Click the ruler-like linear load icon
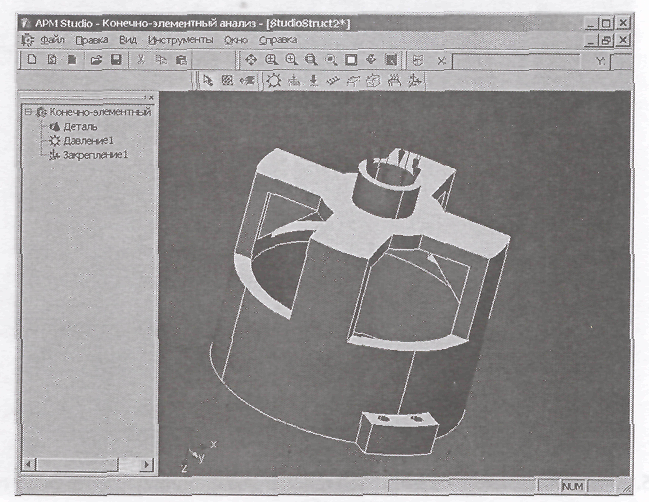The width and height of the screenshot is (649, 502). (333, 80)
